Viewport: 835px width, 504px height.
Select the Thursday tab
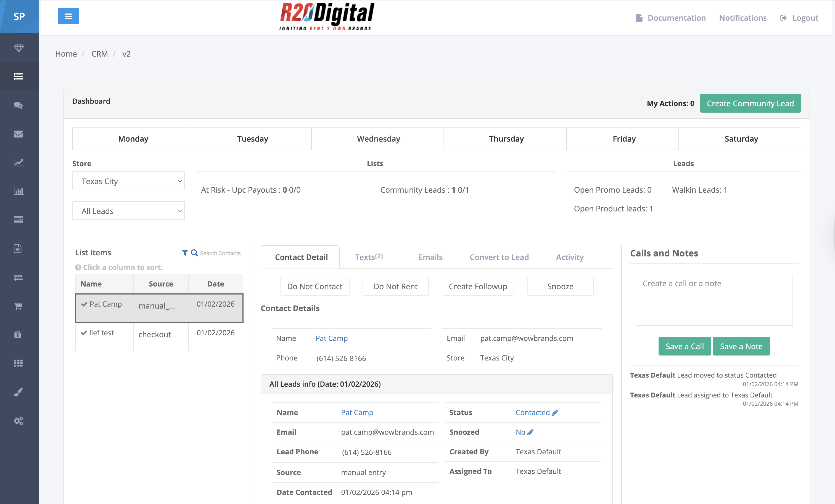tap(505, 139)
